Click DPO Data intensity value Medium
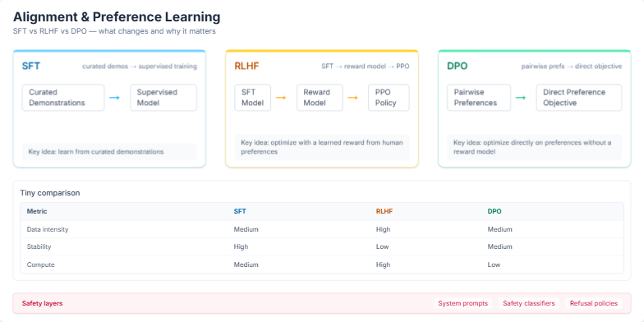The image size is (644, 322). pos(499,230)
